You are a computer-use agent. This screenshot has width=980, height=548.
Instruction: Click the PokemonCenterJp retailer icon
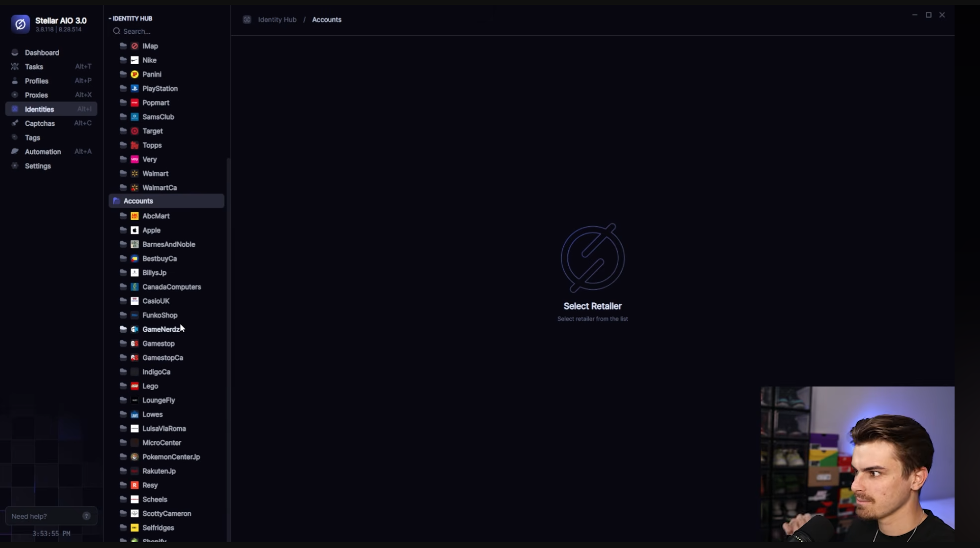pyautogui.click(x=134, y=457)
